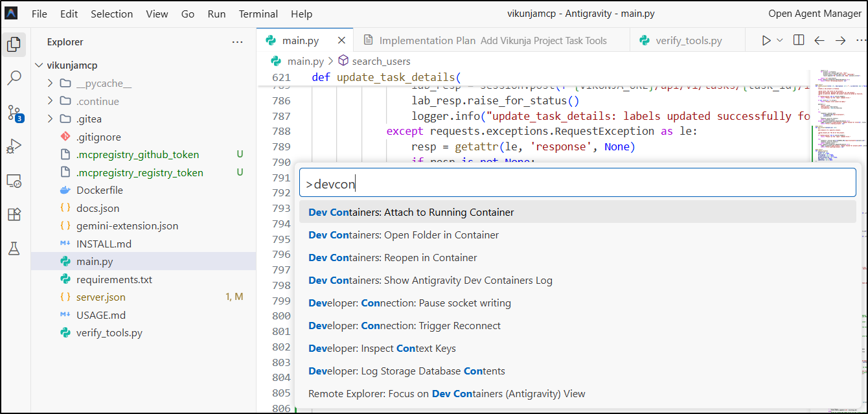Open the Extensions view
This screenshot has height=414, width=868.
click(14, 214)
